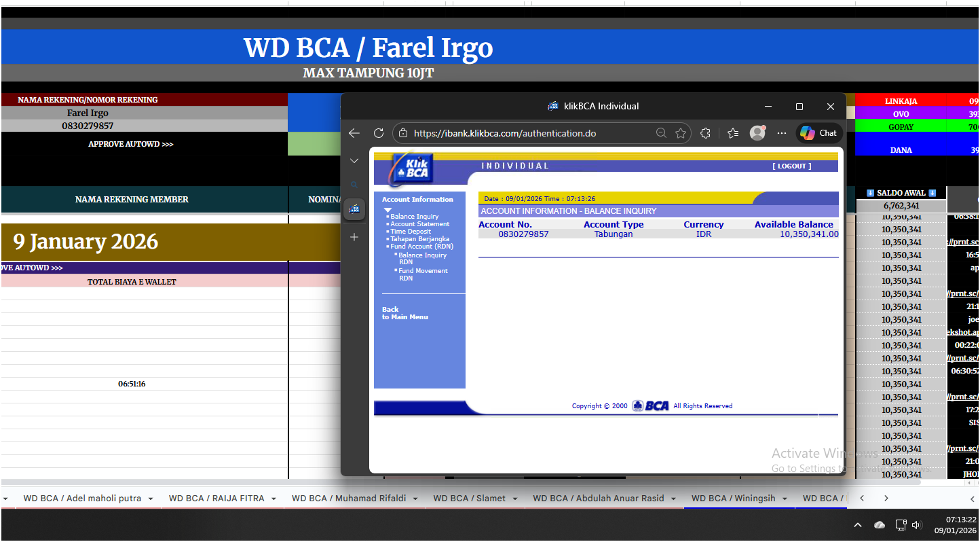
Task: Open a new tab with the plus icon
Action: click(x=354, y=237)
